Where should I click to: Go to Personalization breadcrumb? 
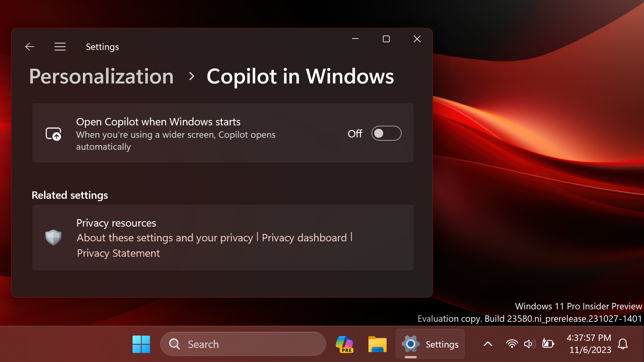[x=101, y=76]
